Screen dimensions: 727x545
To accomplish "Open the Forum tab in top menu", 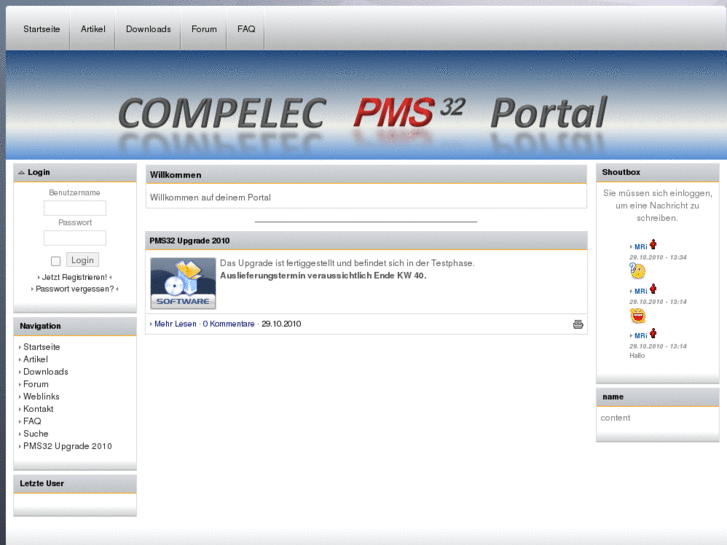I will tap(204, 29).
